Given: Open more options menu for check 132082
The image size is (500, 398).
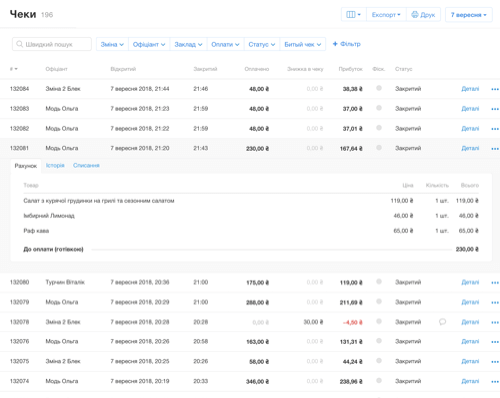Looking at the screenshot, I should 495,129.
